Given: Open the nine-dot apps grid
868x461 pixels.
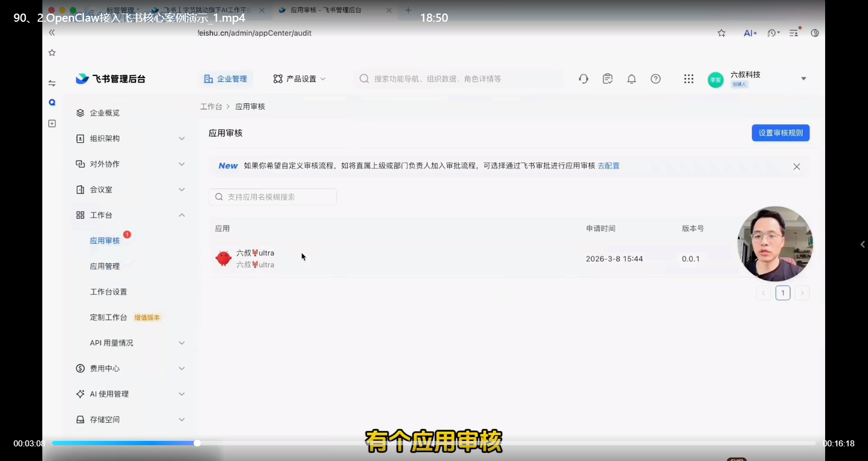Looking at the screenshot, I should [x=689, y=79].
